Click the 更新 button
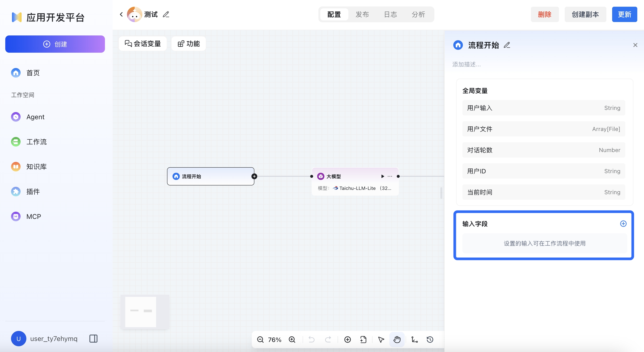 (624, 15)
